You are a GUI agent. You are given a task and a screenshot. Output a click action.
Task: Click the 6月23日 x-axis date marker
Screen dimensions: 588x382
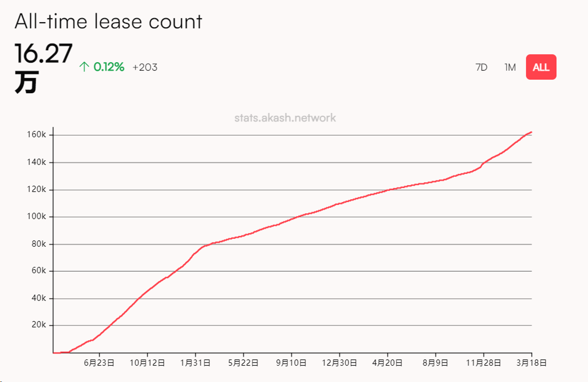99,363
